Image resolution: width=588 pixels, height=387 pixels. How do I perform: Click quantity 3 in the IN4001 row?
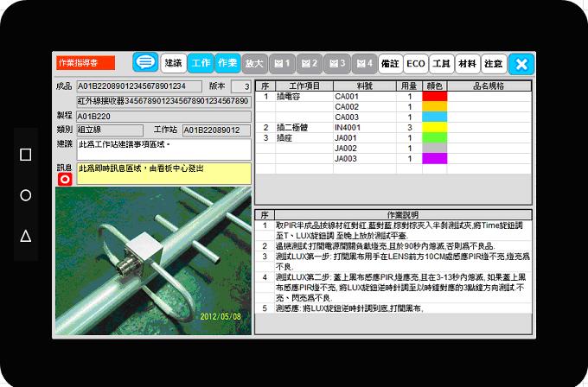[409, 127]
